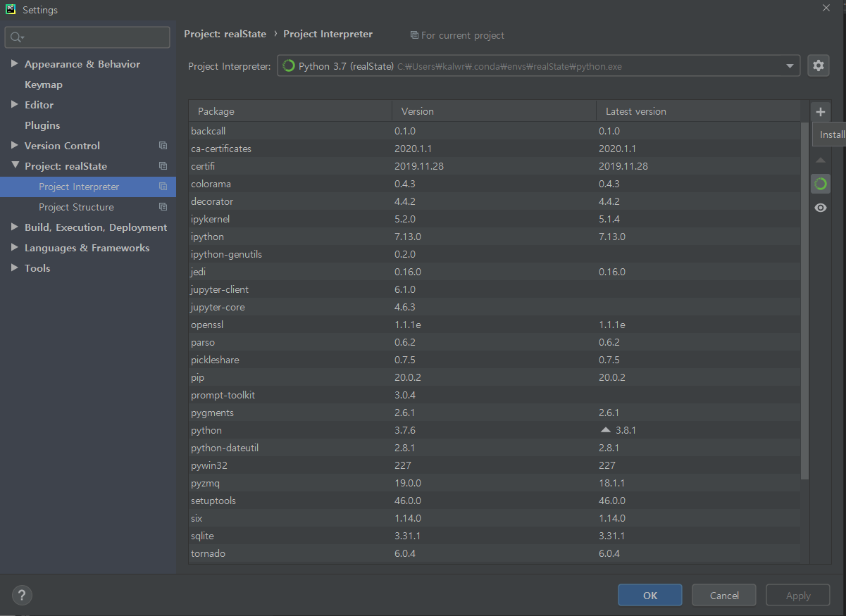This screenshot has width=846, height=616.
Task: Collapse the Project: realState section
Action: pos(14,166)
